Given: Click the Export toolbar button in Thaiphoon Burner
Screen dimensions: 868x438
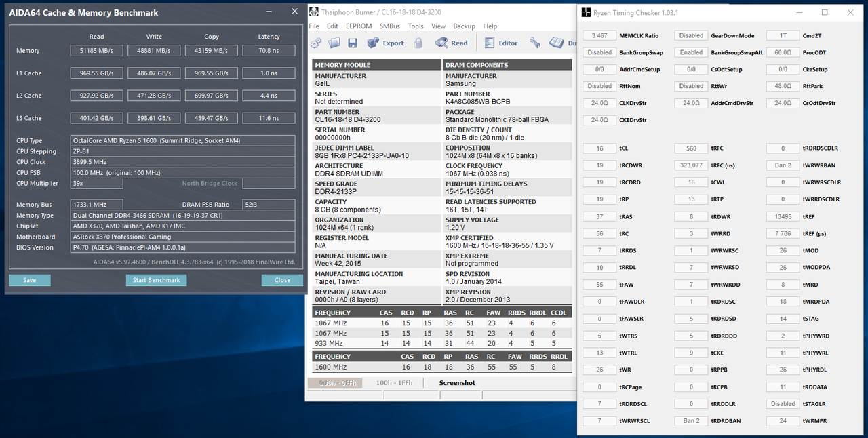Looking at the screenshot, I should click(385, 43).
